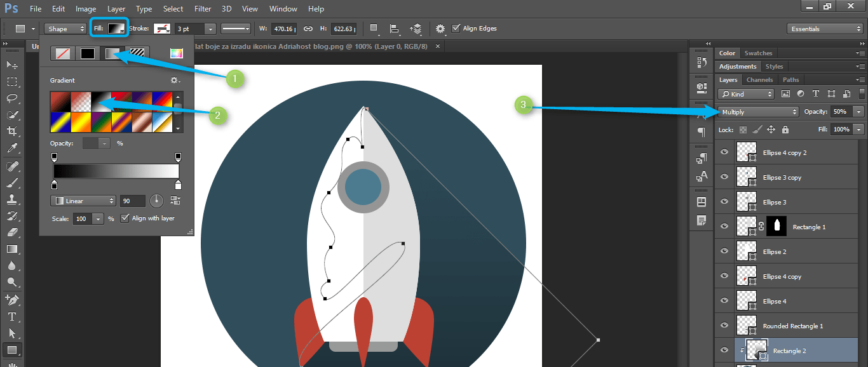Screen dimensions: 868x367
Task: Open path operations icon in options bar
Action: coord(374,29)
